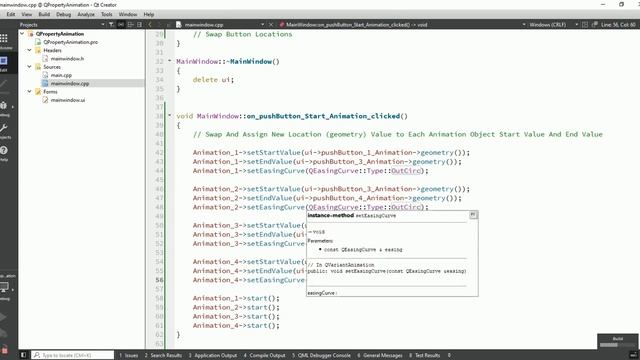Screen dimensions: 640x360
Task: Close the Projects side panel
Action: point(140,24)
